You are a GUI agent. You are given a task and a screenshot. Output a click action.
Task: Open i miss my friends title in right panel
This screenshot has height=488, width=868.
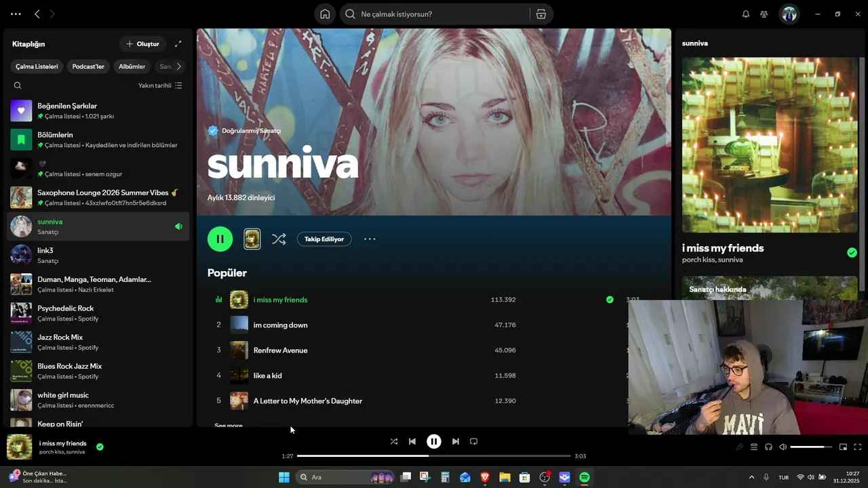tap(723, 248)
